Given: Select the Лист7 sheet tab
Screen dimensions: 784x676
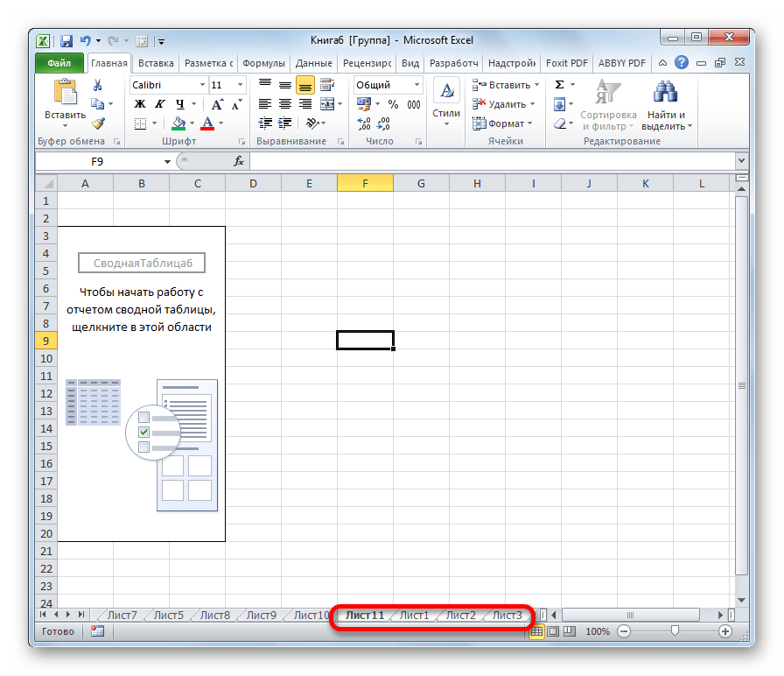Looking at the screenshot, I should (x=122, y=615).
